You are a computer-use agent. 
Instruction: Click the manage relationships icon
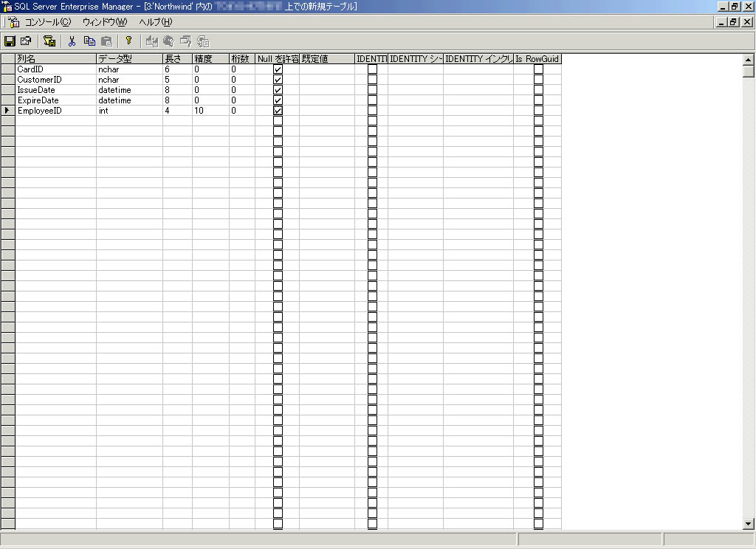pos(168,41)
